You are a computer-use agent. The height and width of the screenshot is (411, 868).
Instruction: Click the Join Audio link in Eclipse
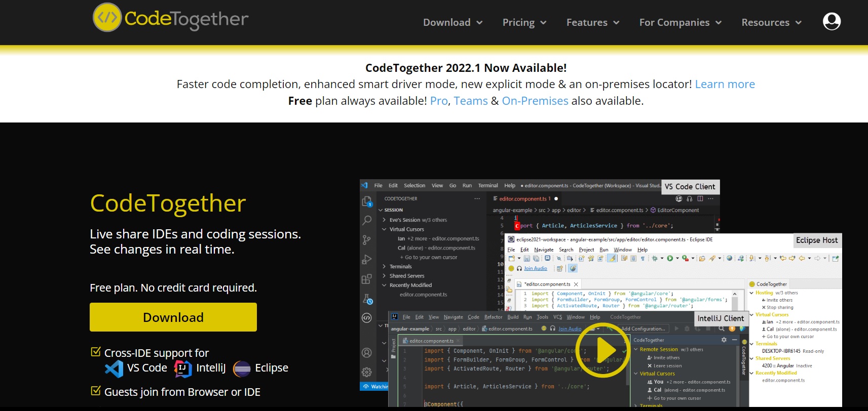(536, 268)
